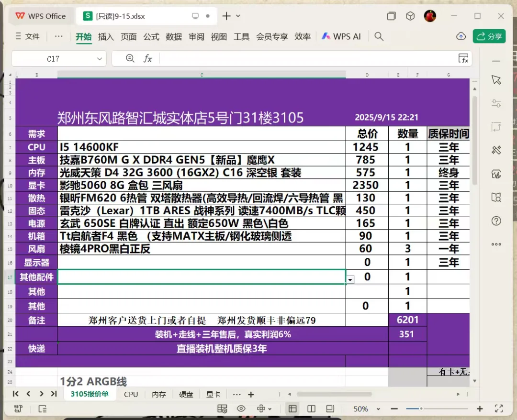Image resolution: width=517 pixels, height=420 pixels.
Task: Open the book search icon in right sidebar
Action: point(496,197)
